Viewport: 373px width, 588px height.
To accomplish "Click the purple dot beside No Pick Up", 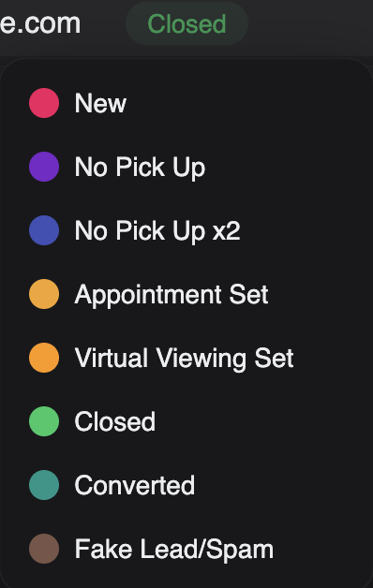I will coord(44,167).
